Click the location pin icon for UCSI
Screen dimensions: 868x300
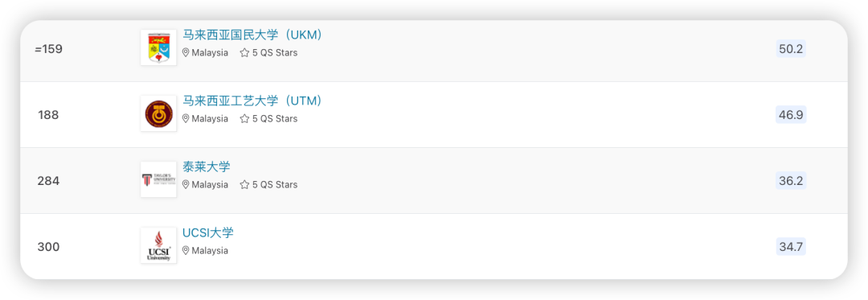(186, 250)
